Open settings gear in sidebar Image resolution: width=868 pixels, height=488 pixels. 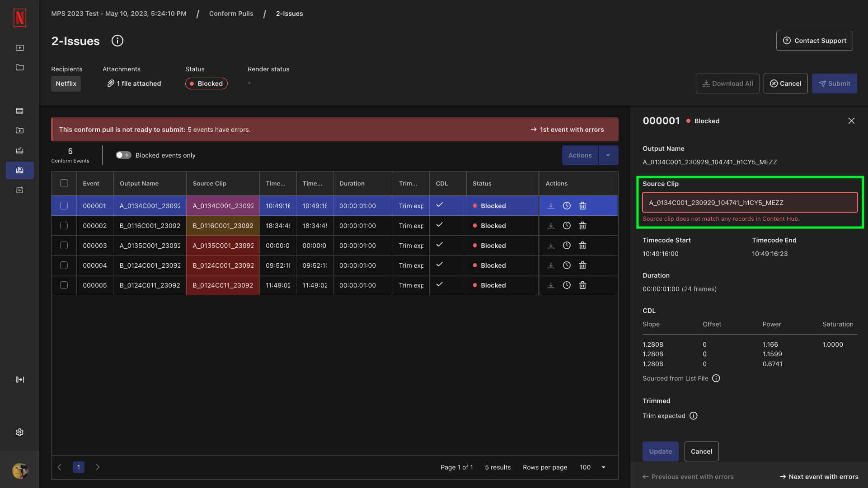click(x=19, y=432)
